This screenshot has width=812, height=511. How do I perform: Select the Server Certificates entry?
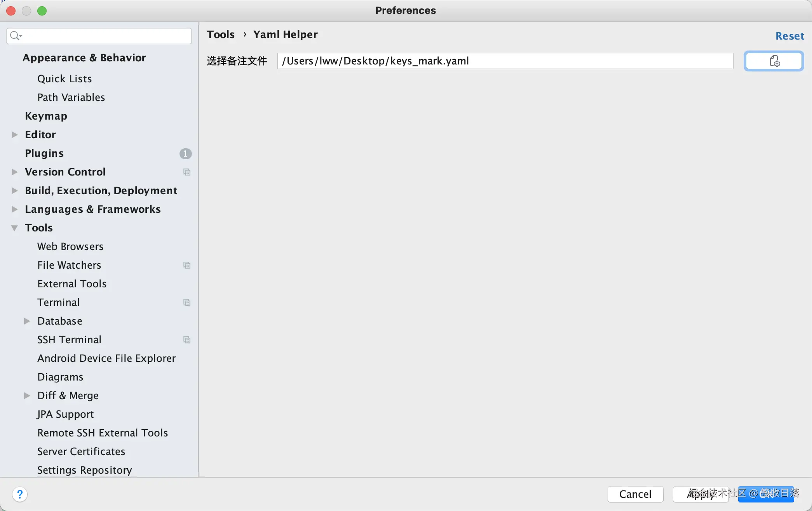click(x=81, y=451)
